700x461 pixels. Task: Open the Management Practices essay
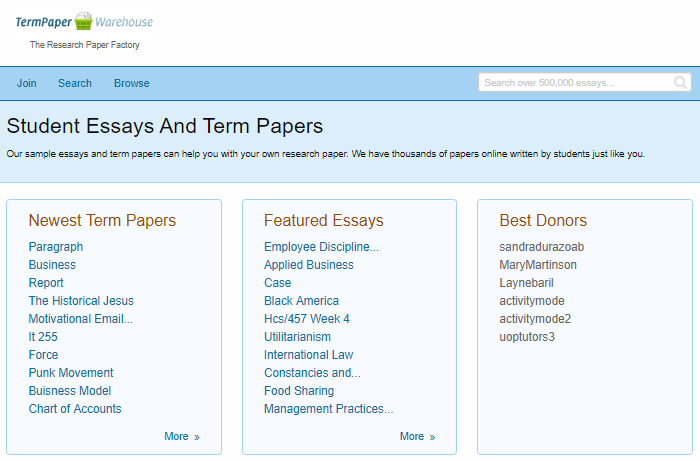coord(329,409)
